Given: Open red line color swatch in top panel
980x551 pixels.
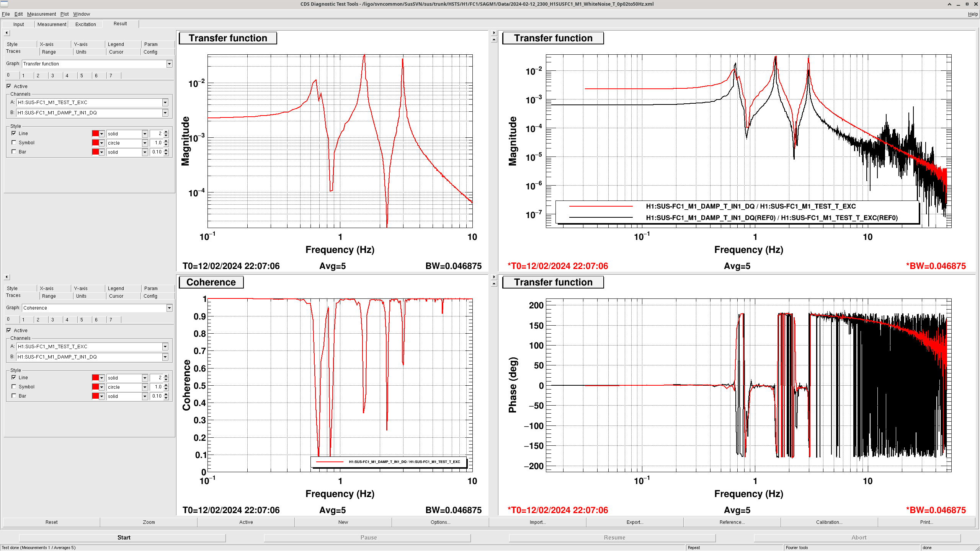Looking at the screenshot, I should coord(95,134).
